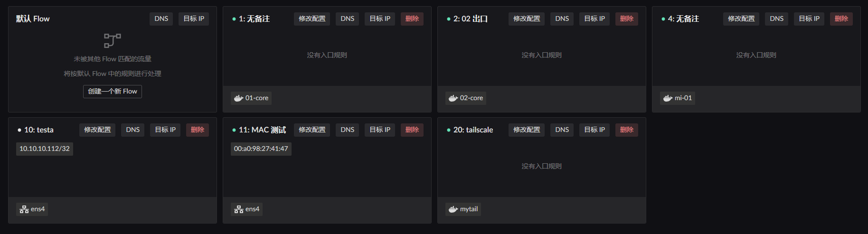The image size is (868, 234).
Task: Click the Docker icon beside 01-core
Action: pyautogui.click(x=239, y=98)
